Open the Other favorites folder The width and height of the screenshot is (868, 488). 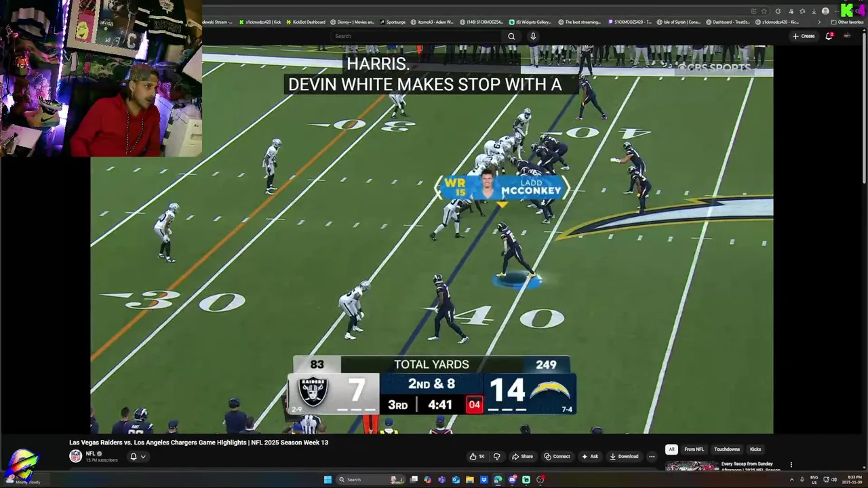pos(847,22)
